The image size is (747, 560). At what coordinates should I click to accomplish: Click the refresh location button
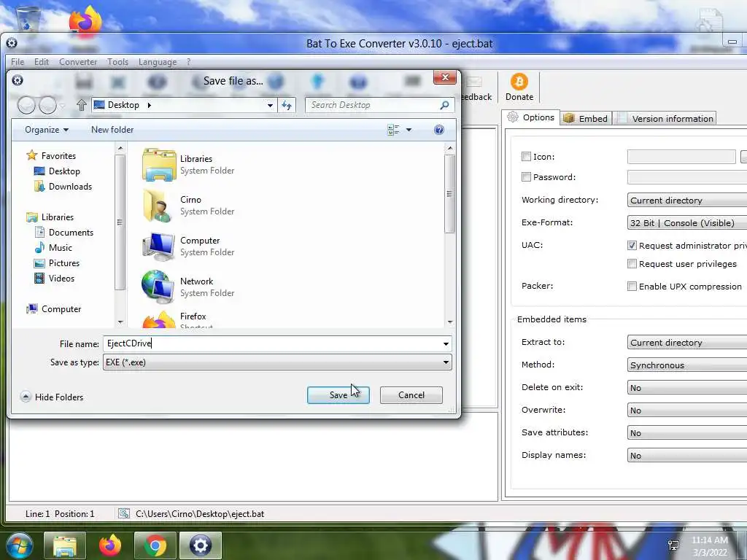(286, 105)
